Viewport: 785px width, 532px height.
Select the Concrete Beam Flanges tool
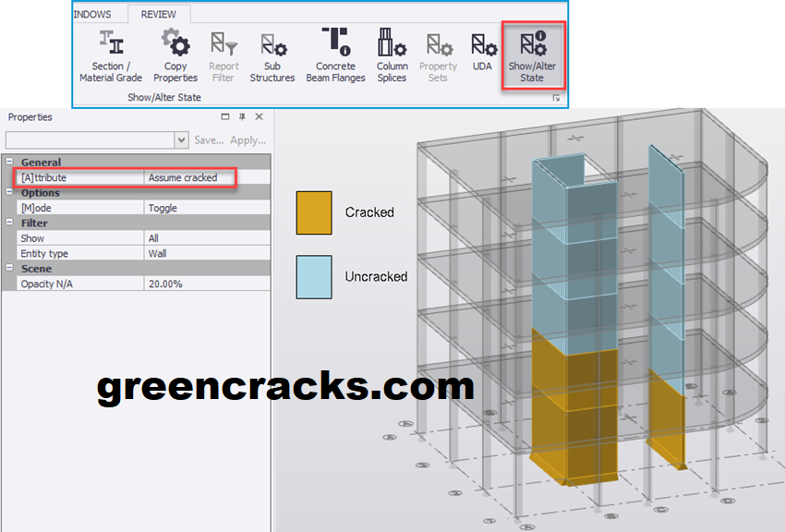tap(335, 55)
